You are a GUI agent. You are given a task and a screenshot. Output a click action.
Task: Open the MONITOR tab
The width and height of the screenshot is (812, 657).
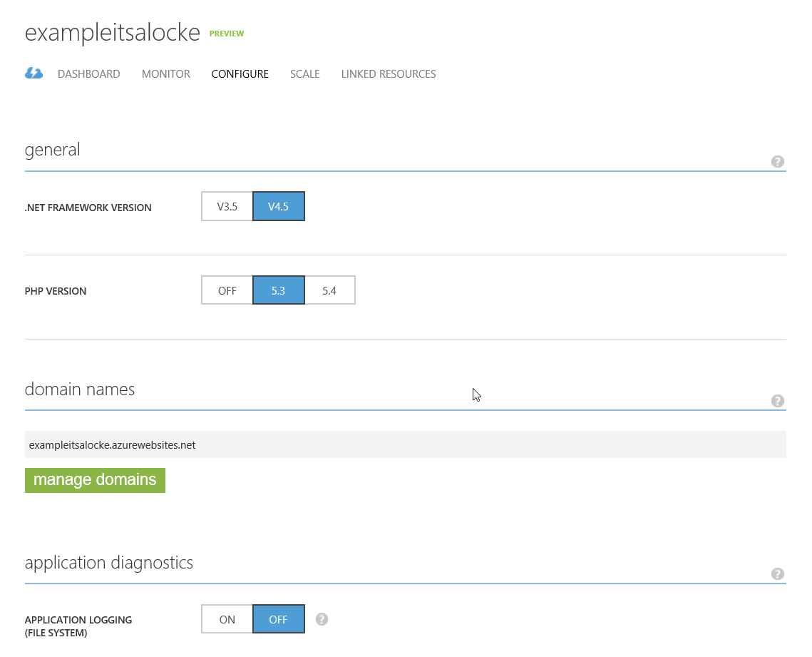tap(165, 73)
